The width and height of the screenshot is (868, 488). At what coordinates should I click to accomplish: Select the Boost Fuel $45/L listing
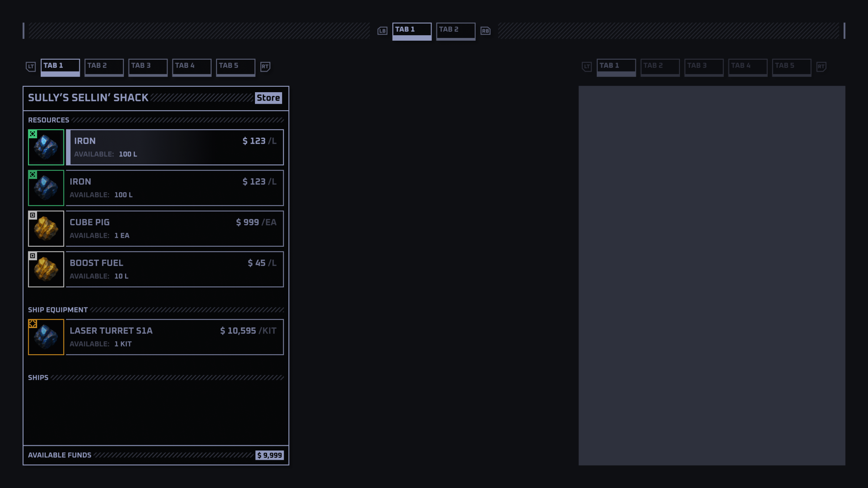(x=175, y=269)
